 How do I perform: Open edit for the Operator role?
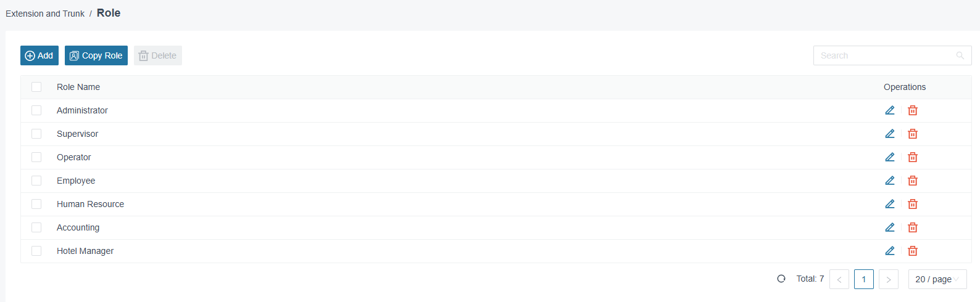click(x=890, y=157)
